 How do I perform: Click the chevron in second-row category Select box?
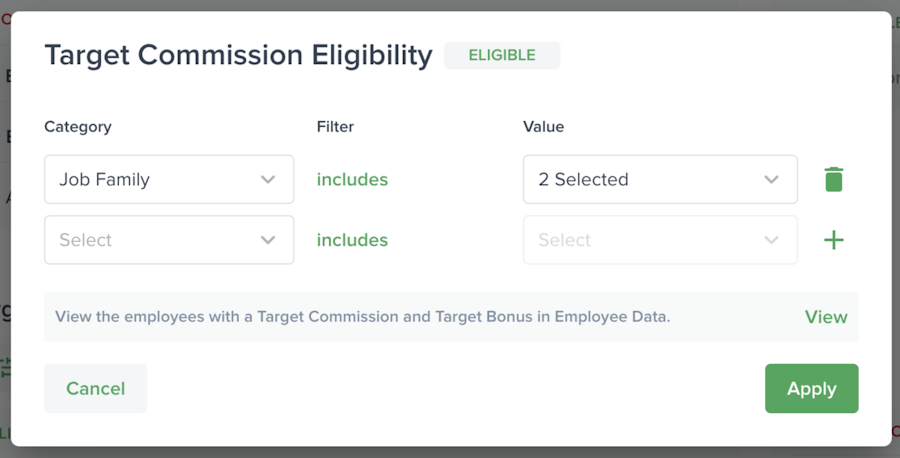pos(268,240)
